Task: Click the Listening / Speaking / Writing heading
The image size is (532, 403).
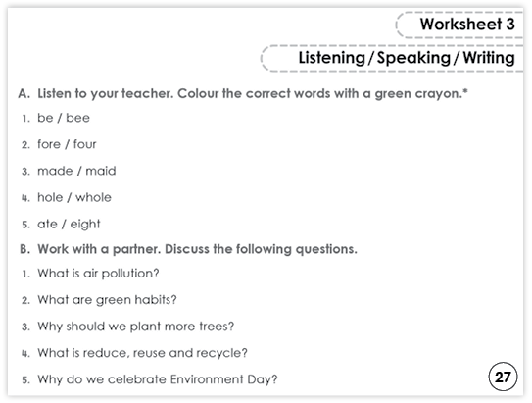Action: 407,58
